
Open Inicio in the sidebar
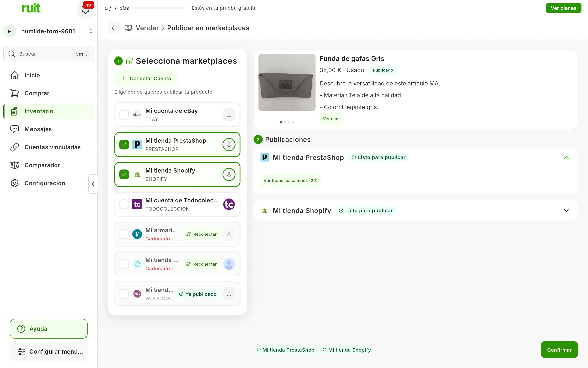click(49, 75)
